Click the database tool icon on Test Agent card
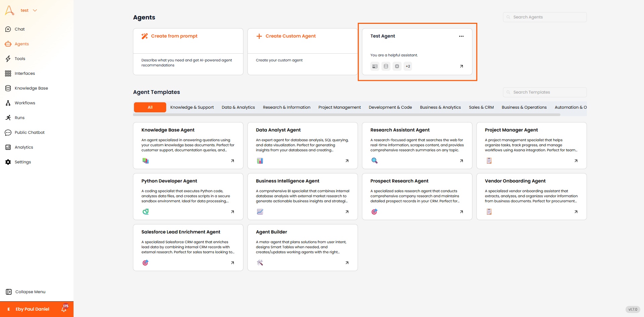This screenshot has width=644, height=317. tap(386, 66)
